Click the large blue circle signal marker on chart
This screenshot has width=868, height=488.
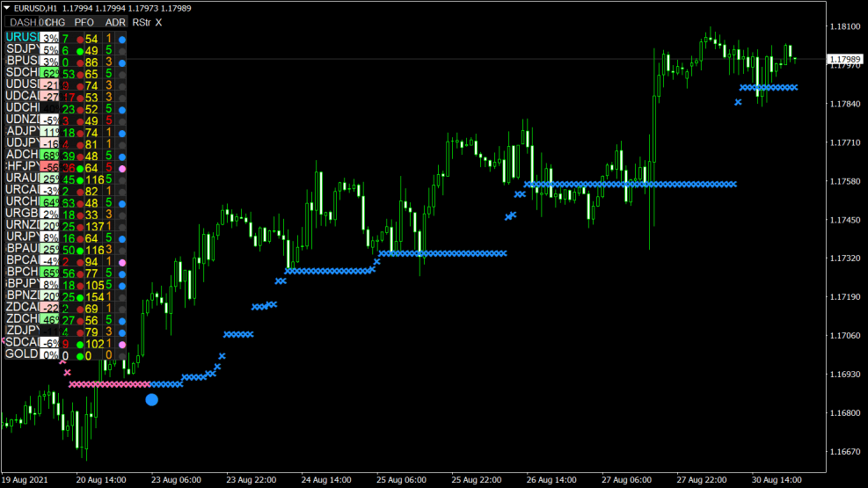click(x=151, y=399)
